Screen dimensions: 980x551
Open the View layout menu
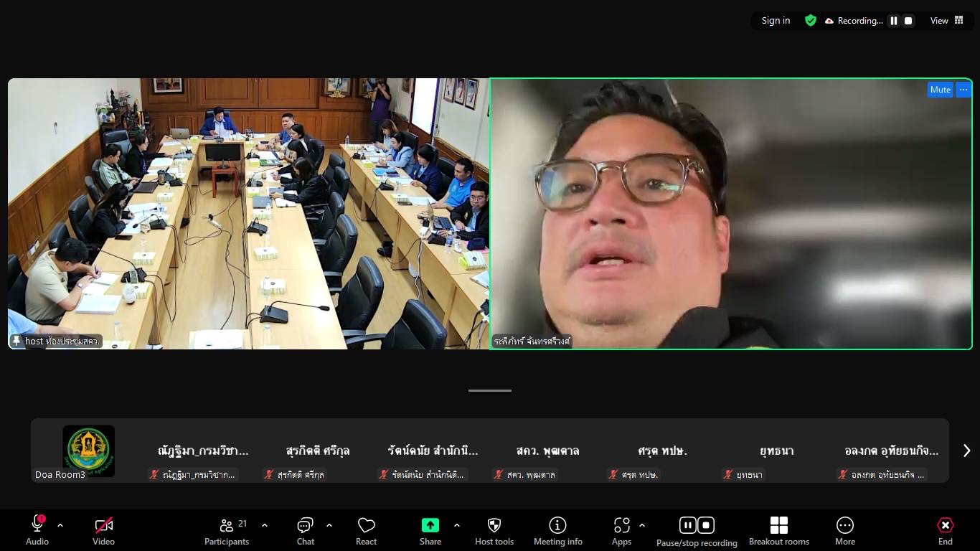947,21
